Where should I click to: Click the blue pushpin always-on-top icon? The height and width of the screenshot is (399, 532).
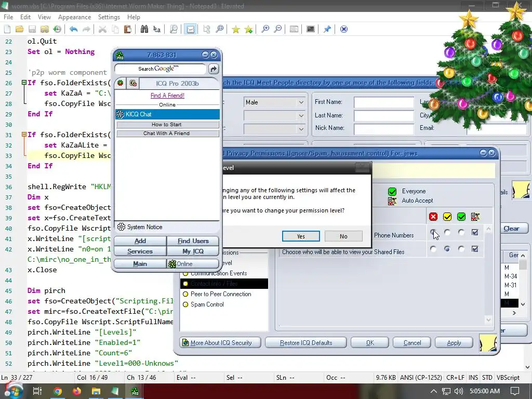327,29
